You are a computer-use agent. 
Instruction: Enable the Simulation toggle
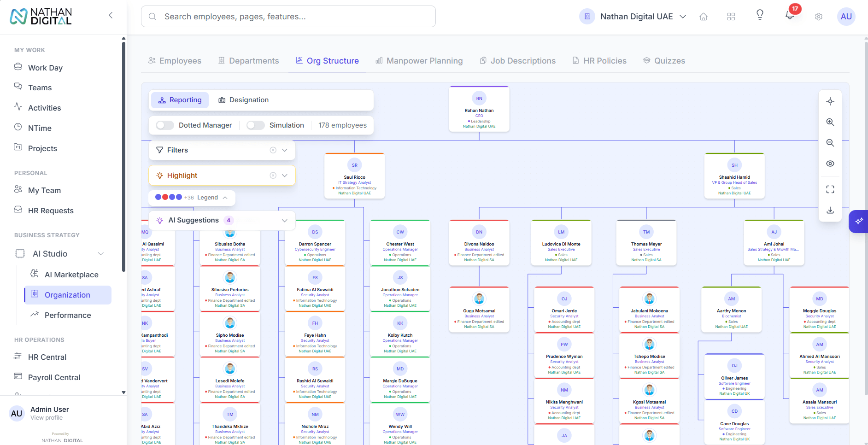[x=256, y=125]
